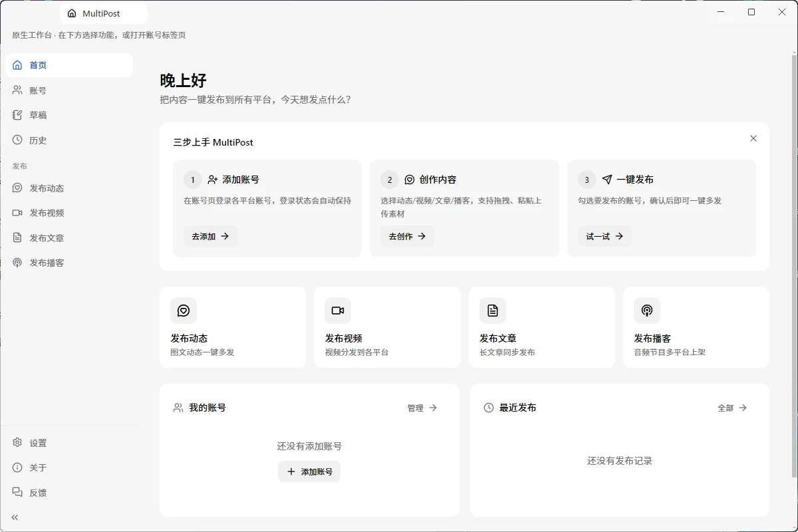Click the 一键发布 step title
The height and width of the screenshot is (532, 798).
[635, 180]
